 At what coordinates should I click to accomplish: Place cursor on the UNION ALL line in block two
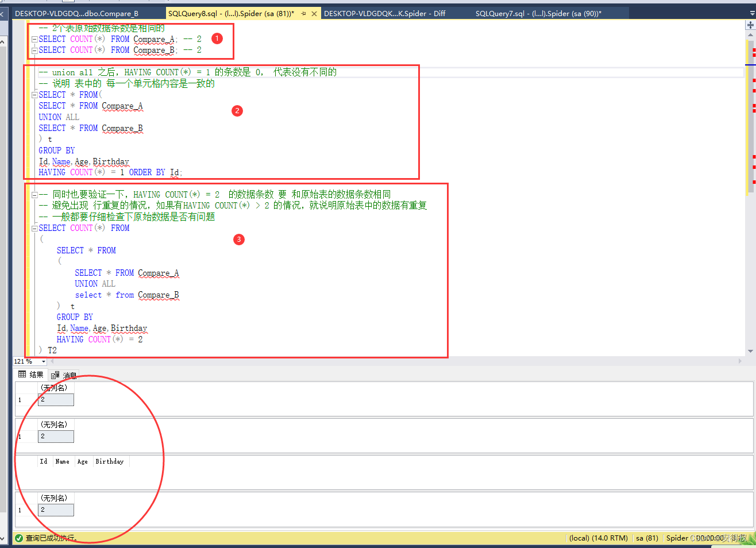(59, 117)
